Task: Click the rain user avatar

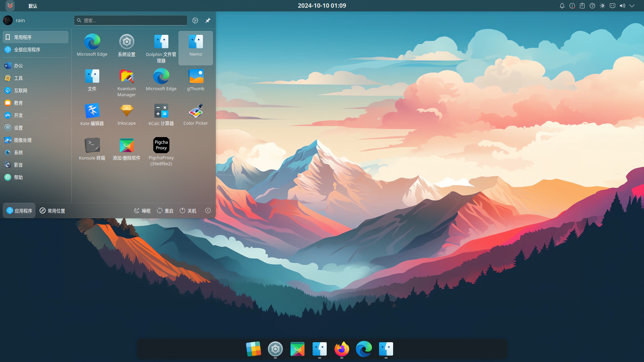Action: 8,20
